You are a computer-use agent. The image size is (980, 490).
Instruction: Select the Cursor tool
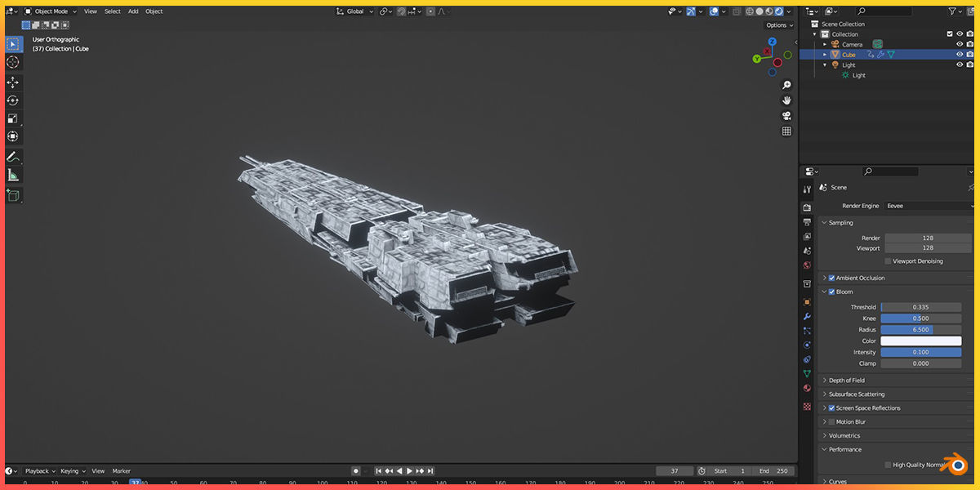click(x=13, y=62)
